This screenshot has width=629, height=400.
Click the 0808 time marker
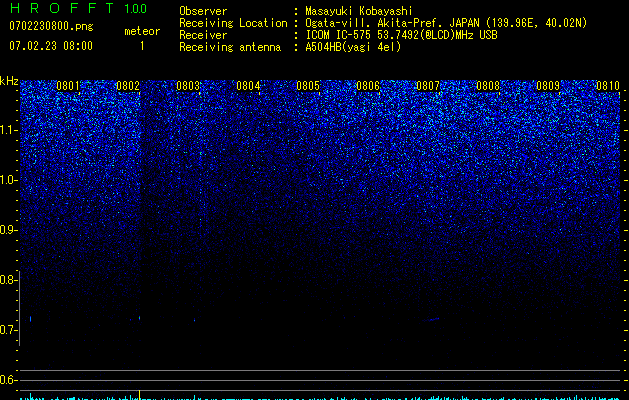click(488, 86)
